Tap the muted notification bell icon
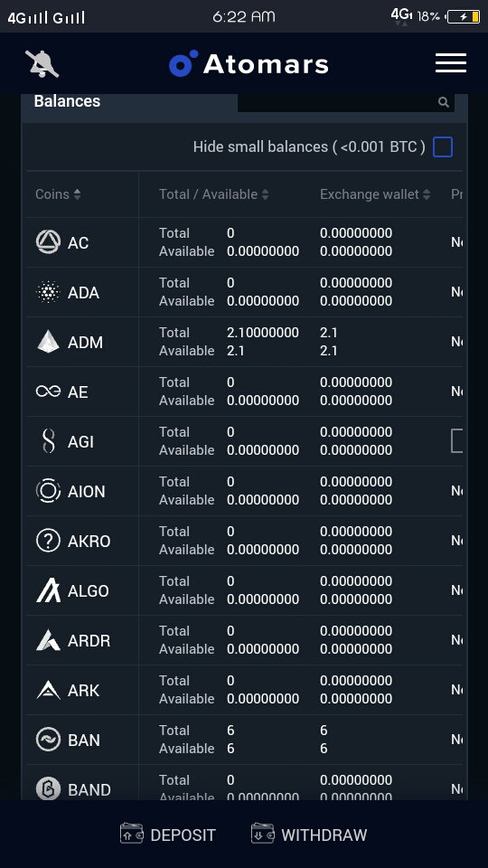The height and width of the screenshot is (868, 488). [x=42, y=63]
